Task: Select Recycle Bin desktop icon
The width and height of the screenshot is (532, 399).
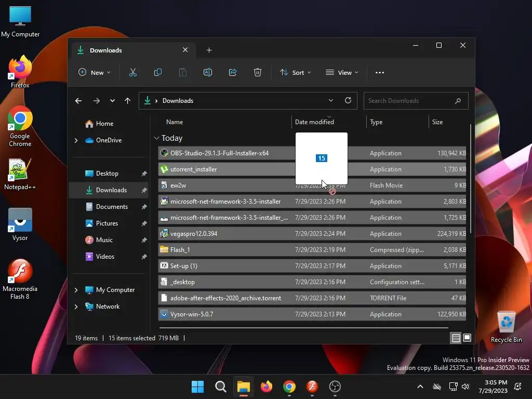Action: 506,327
